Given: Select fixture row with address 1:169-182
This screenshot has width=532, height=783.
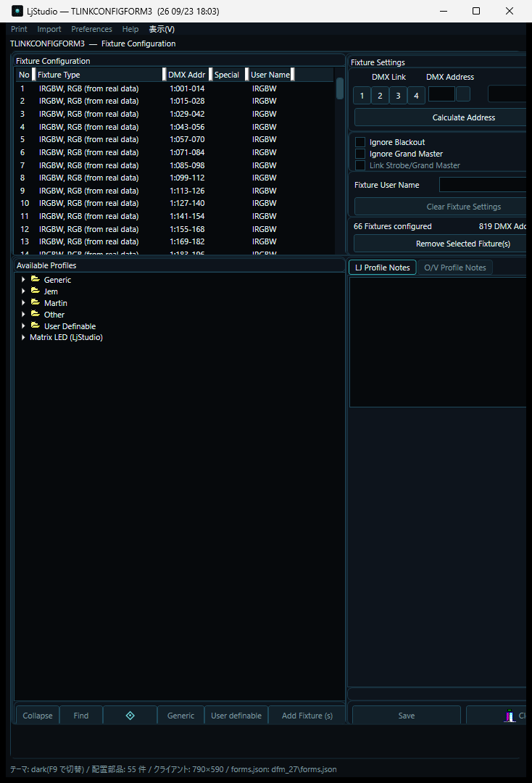Looking at the screenshot, I should point(175,241).
